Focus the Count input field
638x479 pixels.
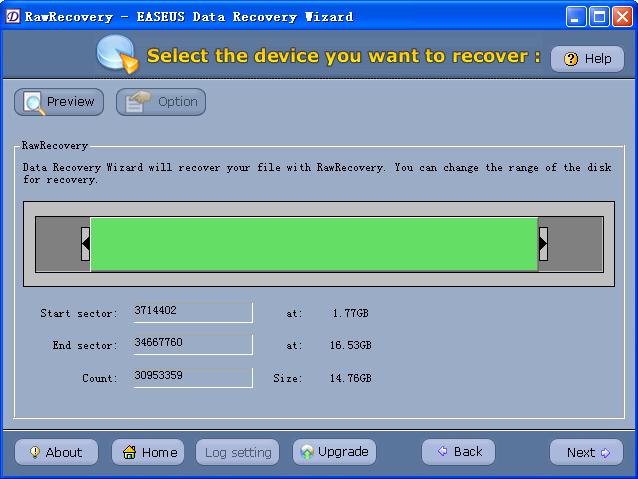(x=193, y=377)
